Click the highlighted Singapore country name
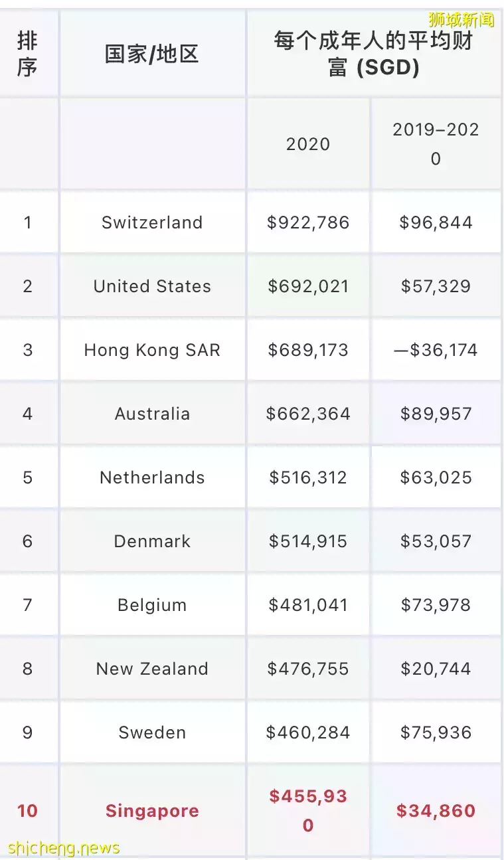This screenshot has height=860, width=504. click(152, 811)
